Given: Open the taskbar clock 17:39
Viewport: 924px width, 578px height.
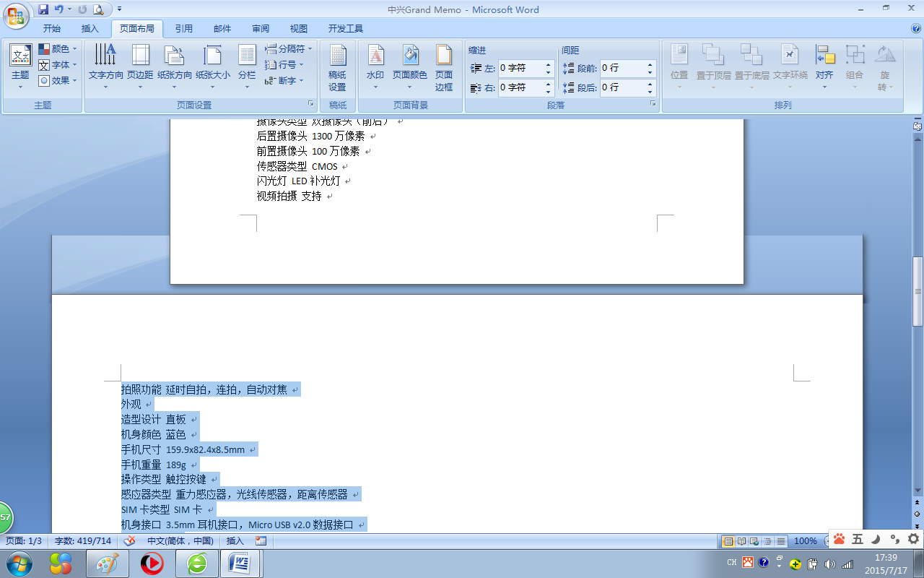Looking at the screenshot, I should 886,558.
